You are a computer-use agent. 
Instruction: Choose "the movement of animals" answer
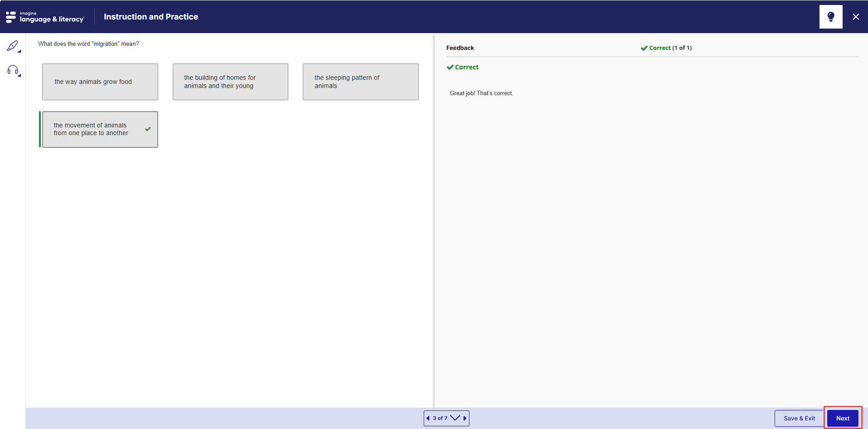[x=100, y=129]
